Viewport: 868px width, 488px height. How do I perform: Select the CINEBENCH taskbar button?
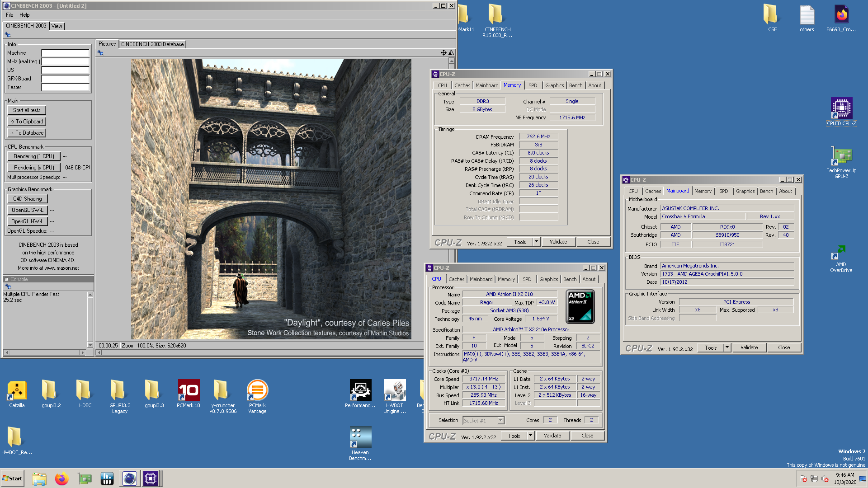tap(129, 479)
